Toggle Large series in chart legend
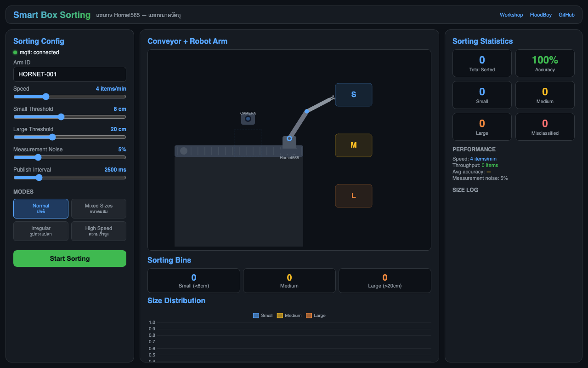The image size is (588, 368). [316, 316]
